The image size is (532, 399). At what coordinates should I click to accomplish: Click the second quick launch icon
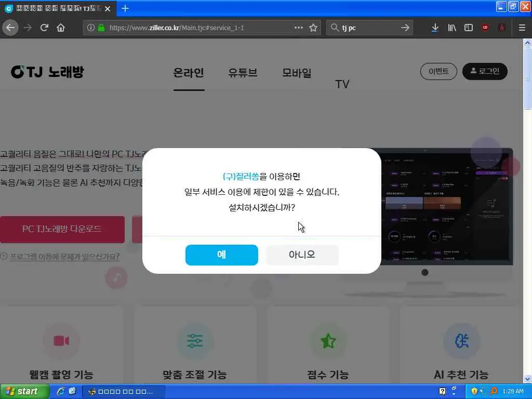click(72, 392)
